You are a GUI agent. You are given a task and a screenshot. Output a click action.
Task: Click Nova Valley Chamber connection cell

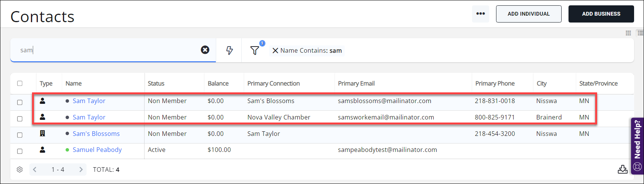coord(279,117)
